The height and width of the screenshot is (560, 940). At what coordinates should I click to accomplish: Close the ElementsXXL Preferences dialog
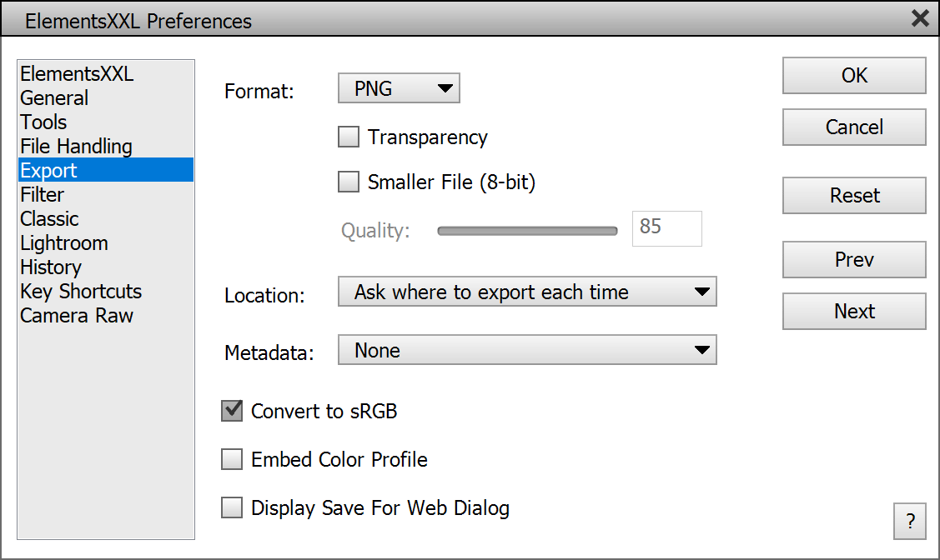coord(920,18)
